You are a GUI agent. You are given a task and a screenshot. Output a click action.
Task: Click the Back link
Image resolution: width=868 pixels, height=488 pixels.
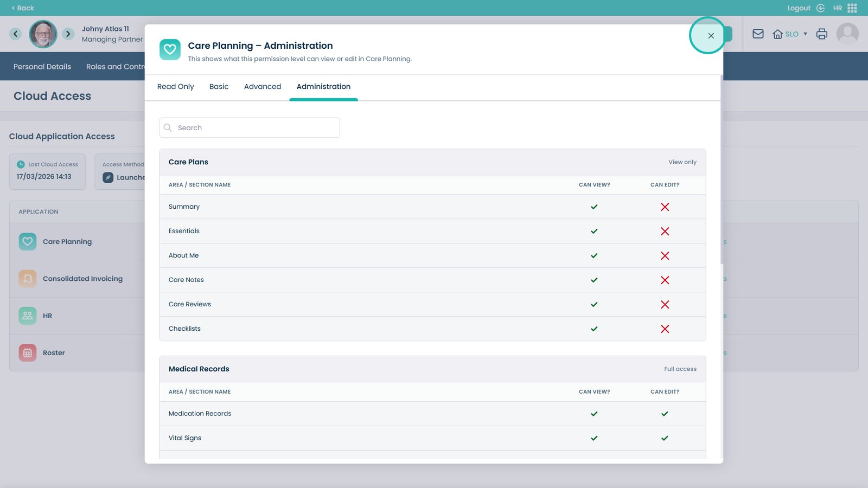tap(23, 8)
